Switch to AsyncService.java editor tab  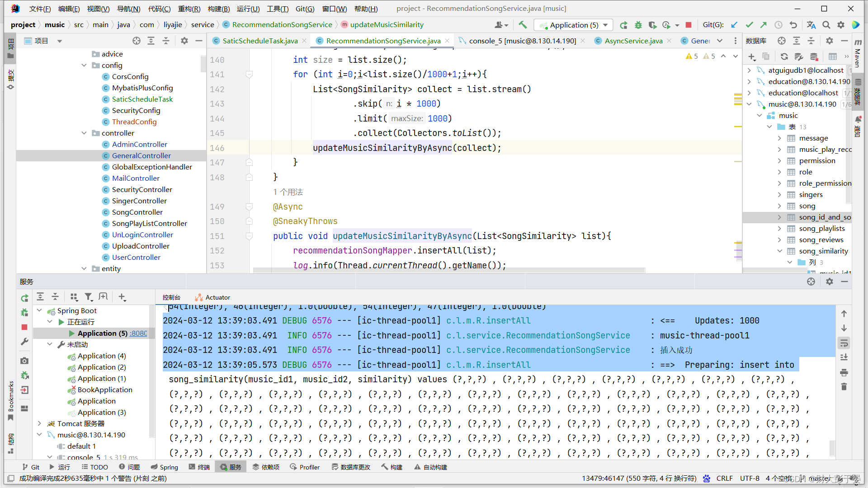coord(633,41)
